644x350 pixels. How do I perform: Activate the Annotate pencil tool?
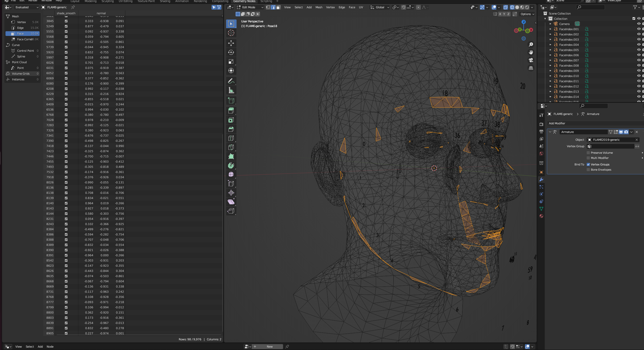231,81
